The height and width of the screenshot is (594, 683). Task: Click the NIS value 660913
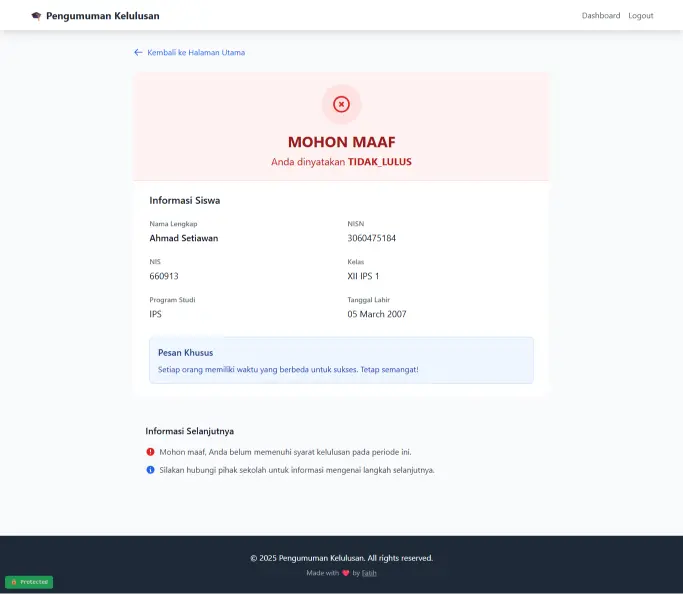(x=164, y=276)
